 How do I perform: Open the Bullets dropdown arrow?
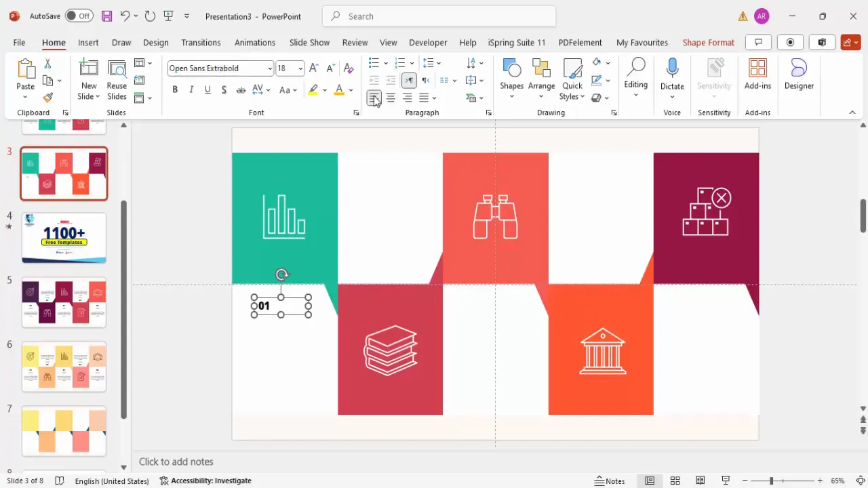coord(386,63)
